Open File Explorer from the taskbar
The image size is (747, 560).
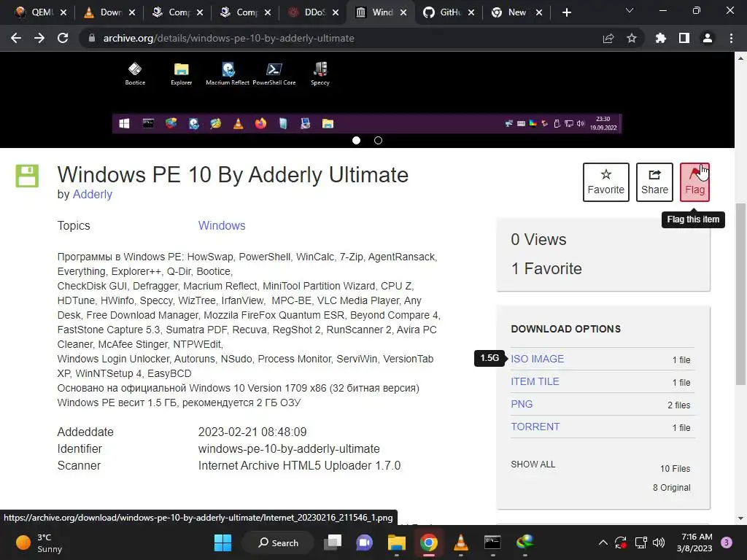(x=396, y=542)
